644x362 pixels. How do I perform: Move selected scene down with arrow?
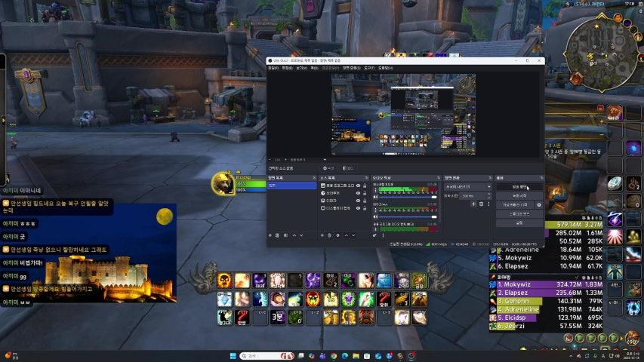click(x=301, y=235)
